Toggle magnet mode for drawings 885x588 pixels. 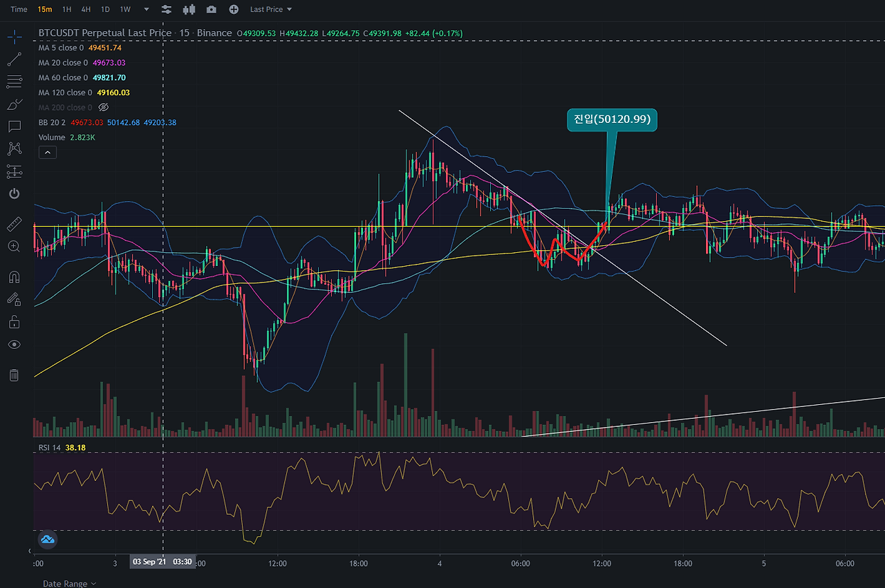coord(14,277)
